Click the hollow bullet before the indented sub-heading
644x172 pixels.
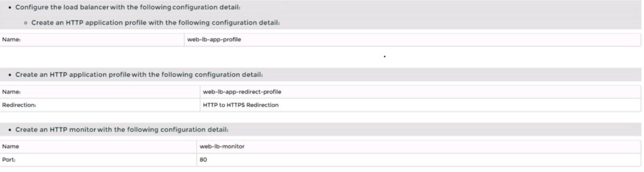(27, 22)
